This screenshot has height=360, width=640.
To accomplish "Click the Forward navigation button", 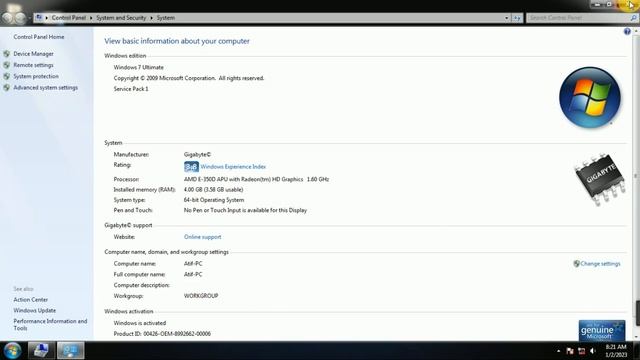I will [20, 18].
